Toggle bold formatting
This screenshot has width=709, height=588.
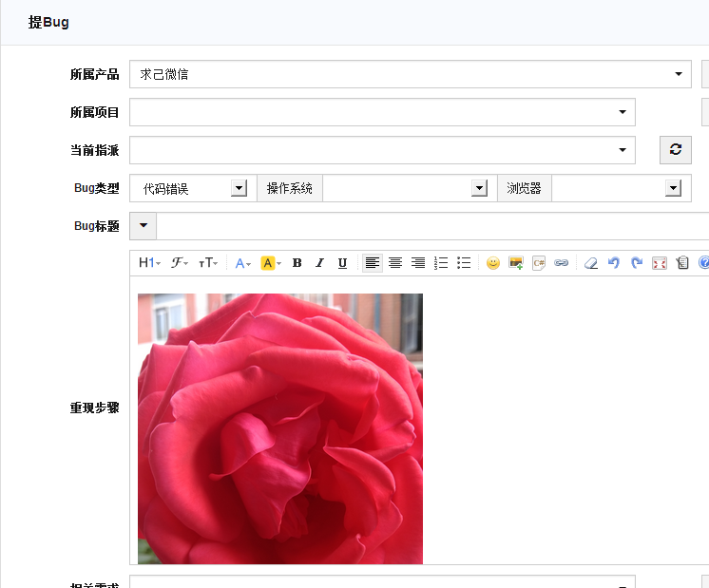click(297, 262)
